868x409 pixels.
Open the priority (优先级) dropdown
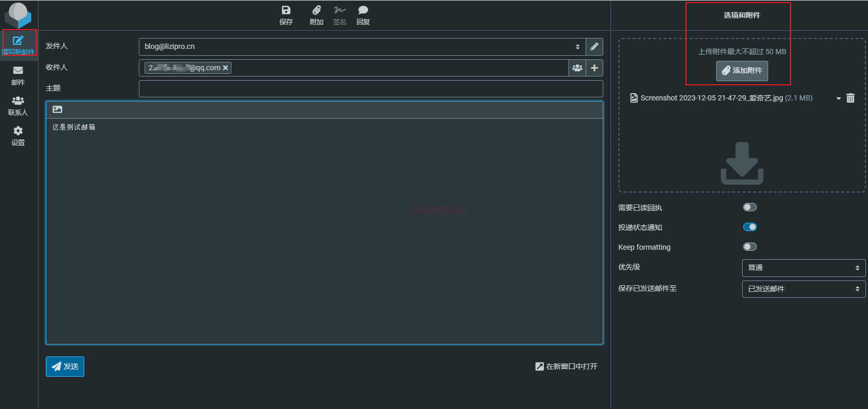[804, 268]
